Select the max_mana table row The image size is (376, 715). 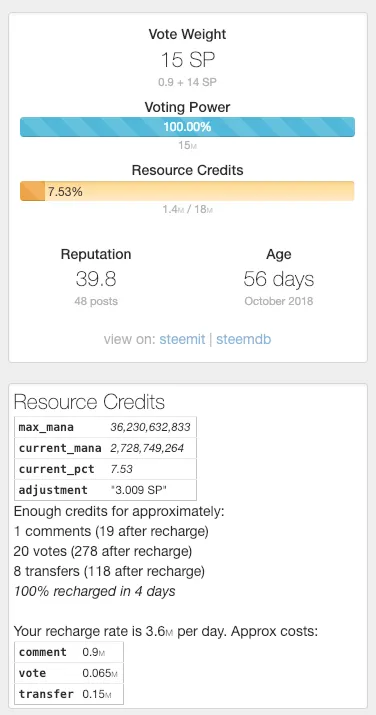105,427
